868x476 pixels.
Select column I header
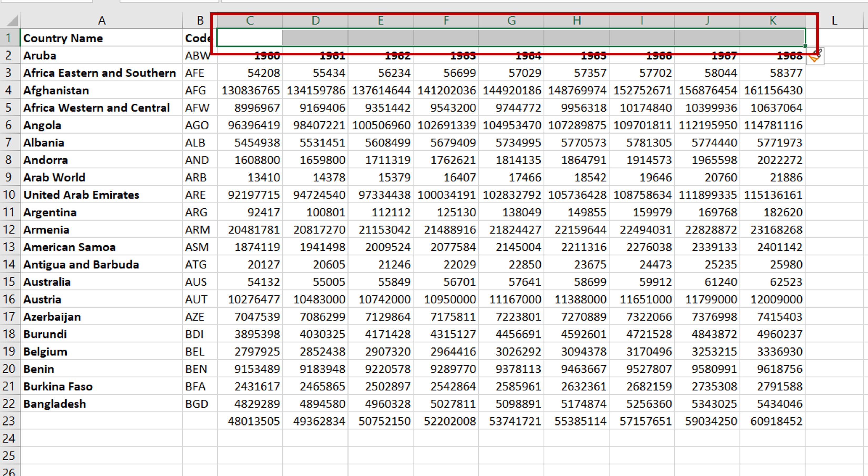642,21
